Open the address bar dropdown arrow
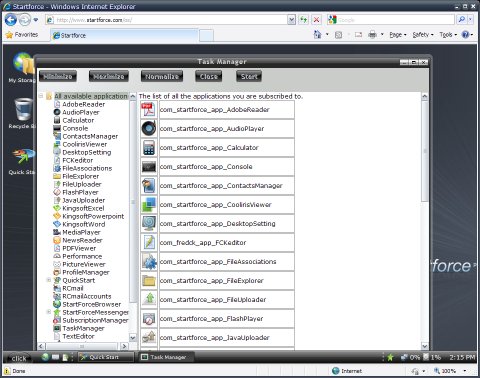Screen dimensions: 480x378 coord(291,20)
